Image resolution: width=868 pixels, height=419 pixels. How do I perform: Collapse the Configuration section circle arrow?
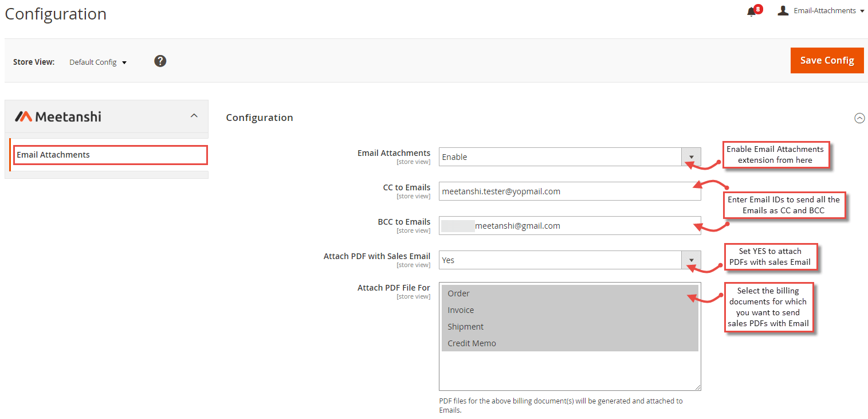(859, 118)
